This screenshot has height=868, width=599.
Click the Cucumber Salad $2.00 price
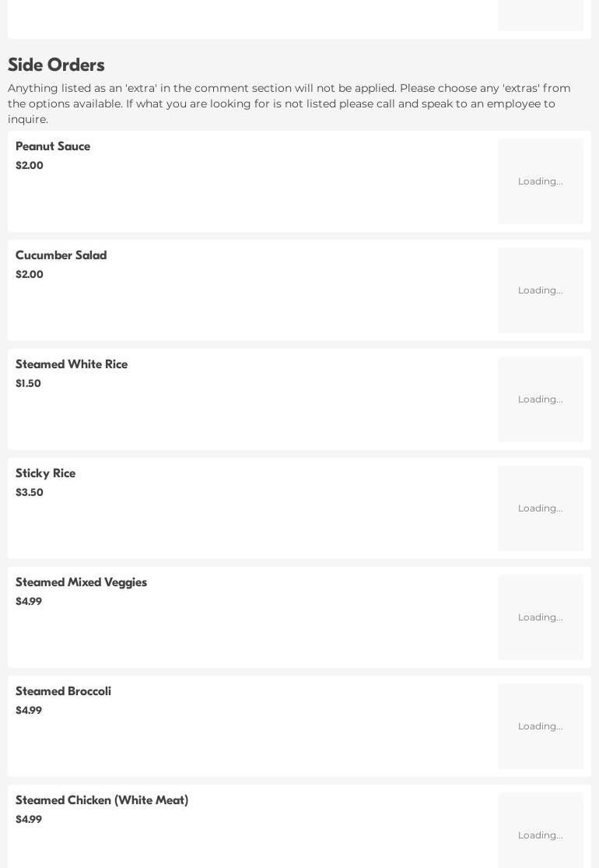pyautogui.click(x=30, y=275)
